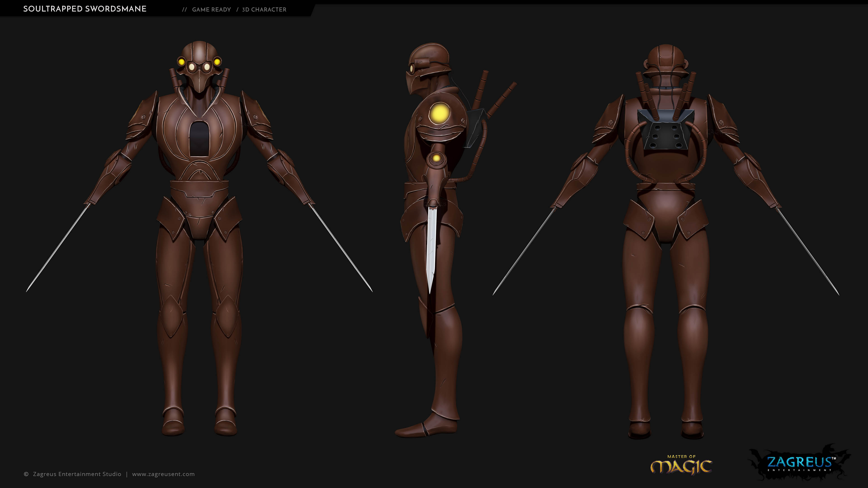Image resolution: width=868 pixels, height=488 pixels.
Task: Click the SOULTRAPPED SWORDSMANE title text
Action: coord(85,9)
